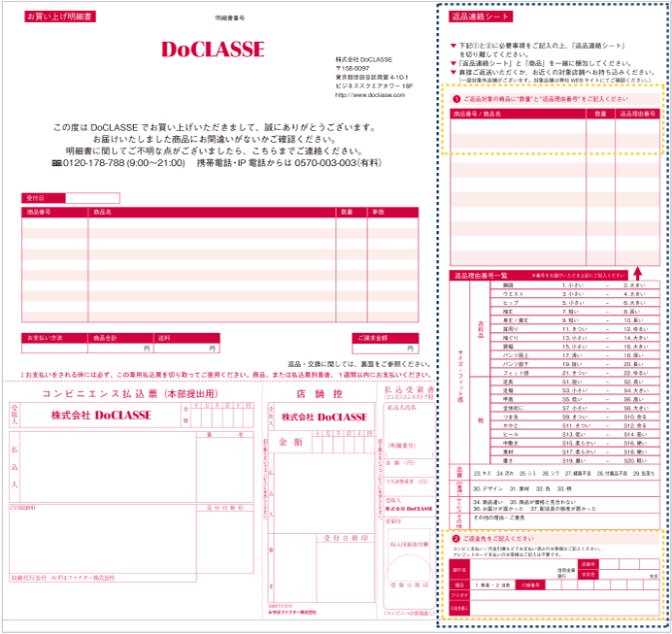Screen dimensions: 672x634
Task: Click the 送料 amount field
Action: (186, 349)
